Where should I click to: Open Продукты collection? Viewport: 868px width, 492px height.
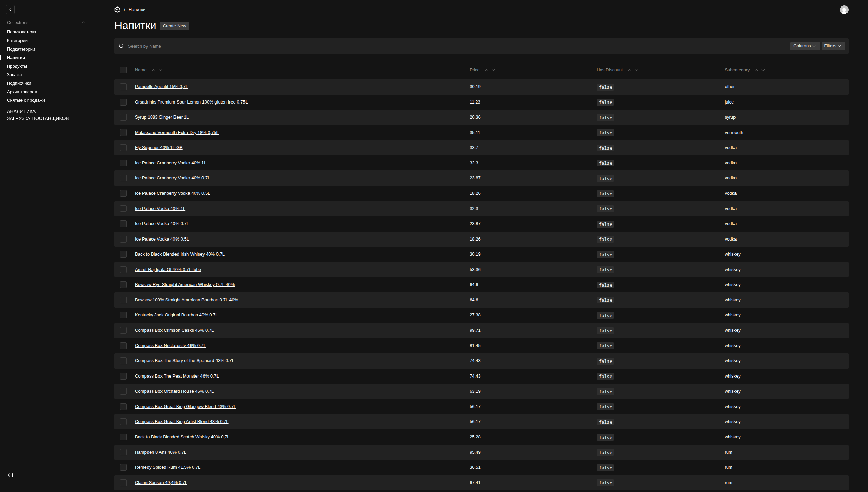tap(17, 66)
